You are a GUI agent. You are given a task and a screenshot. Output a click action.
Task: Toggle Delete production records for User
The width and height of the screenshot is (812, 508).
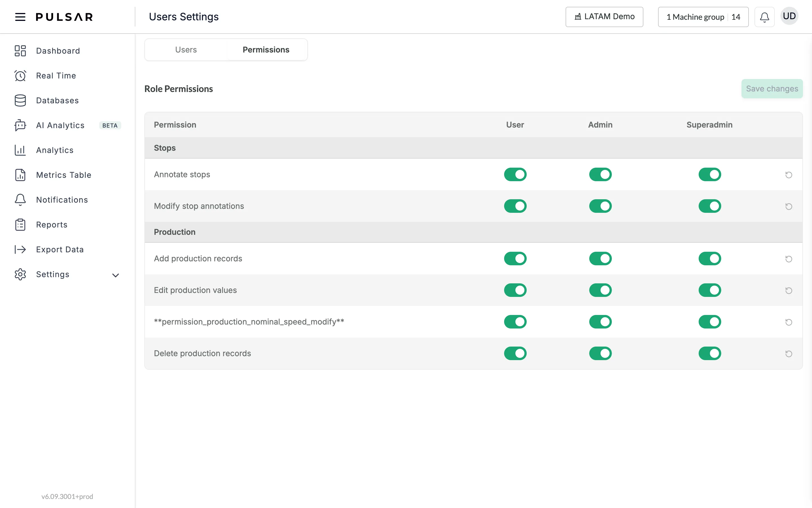[515, 353]
